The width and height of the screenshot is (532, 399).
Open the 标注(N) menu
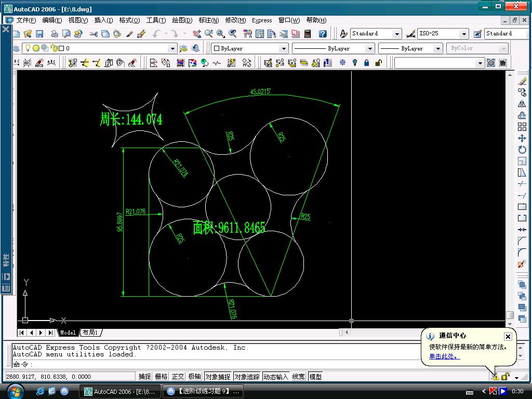(x=209, y=20)
